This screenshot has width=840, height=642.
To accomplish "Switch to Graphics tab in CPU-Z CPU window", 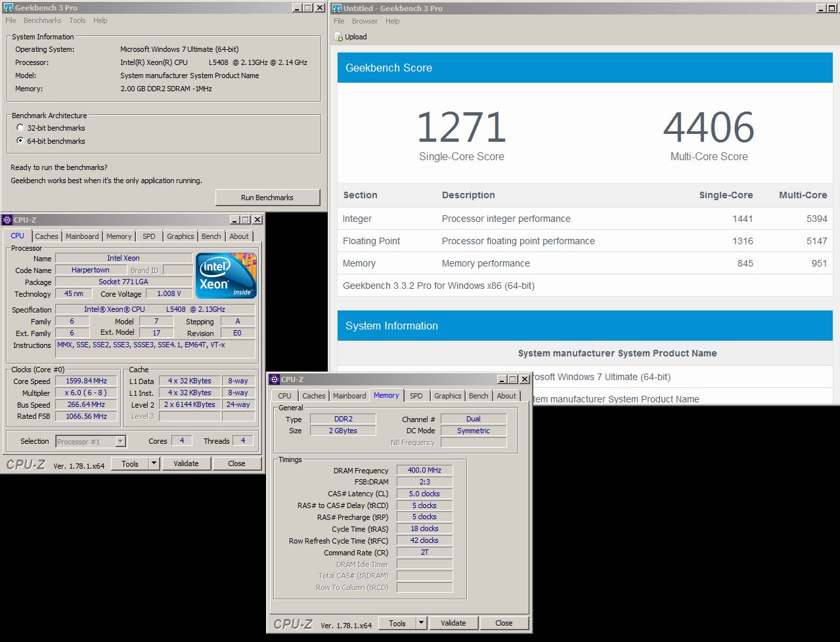I will [x=181, y=236].
